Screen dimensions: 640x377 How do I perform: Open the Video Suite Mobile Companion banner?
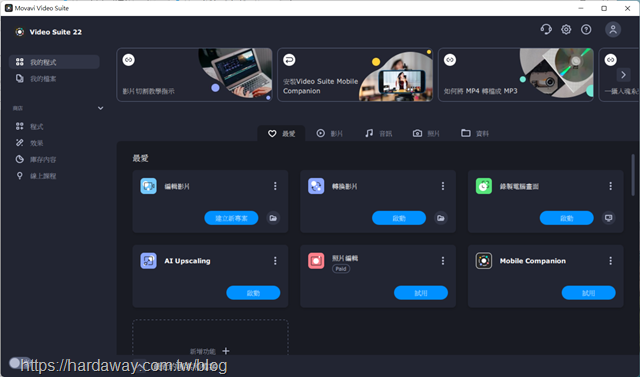point(355,75)
